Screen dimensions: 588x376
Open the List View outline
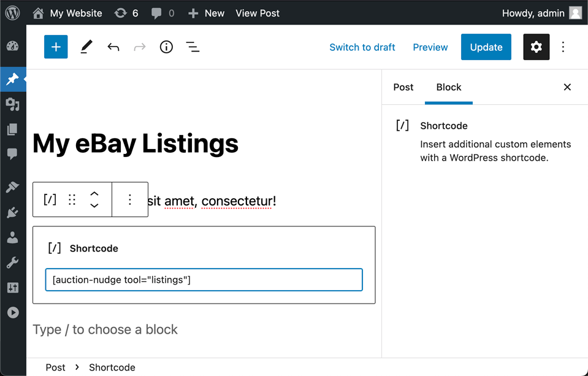tap(193, 47)
